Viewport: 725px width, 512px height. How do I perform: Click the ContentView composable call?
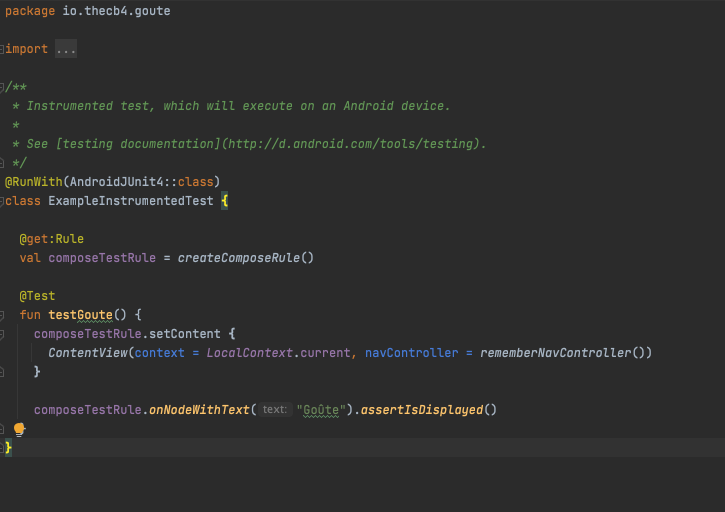(88, 353)
